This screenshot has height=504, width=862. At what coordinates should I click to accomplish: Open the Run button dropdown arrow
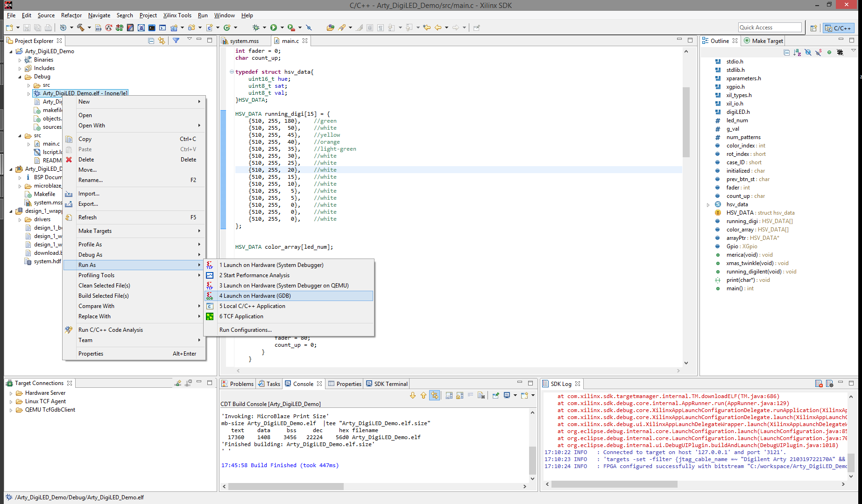point(282,28)
